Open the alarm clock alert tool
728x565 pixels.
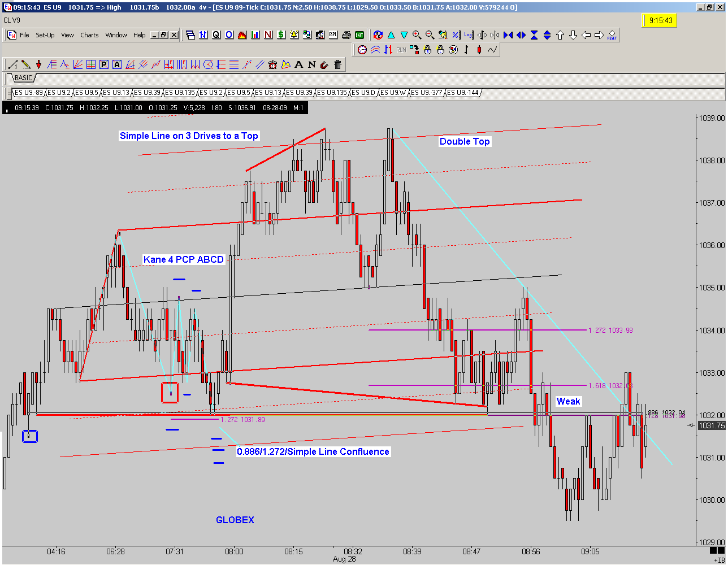click(x=272, y=64)
